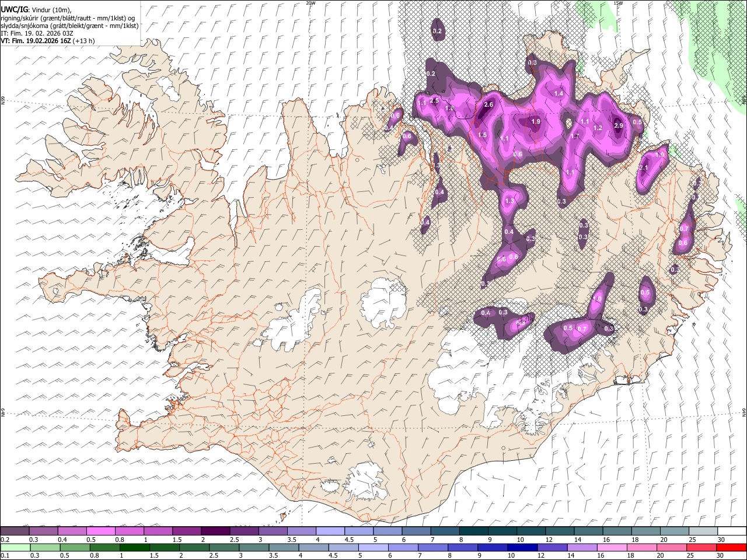
Task: Click the 2.9 snowfall value on the map
Action: [619, 125]
